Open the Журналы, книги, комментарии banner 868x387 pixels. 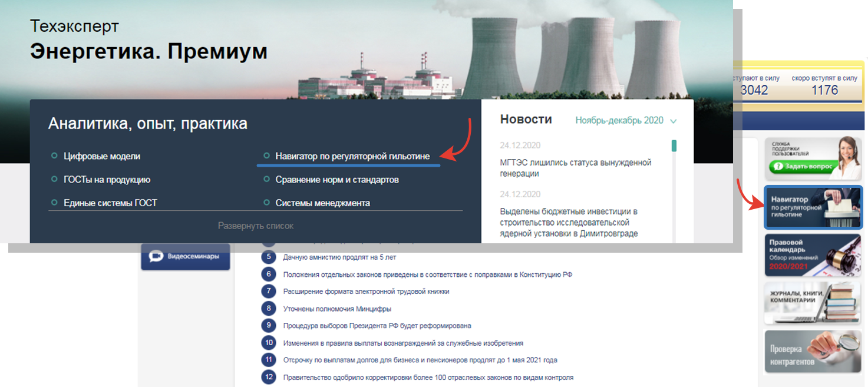click(x=813, y=303)
